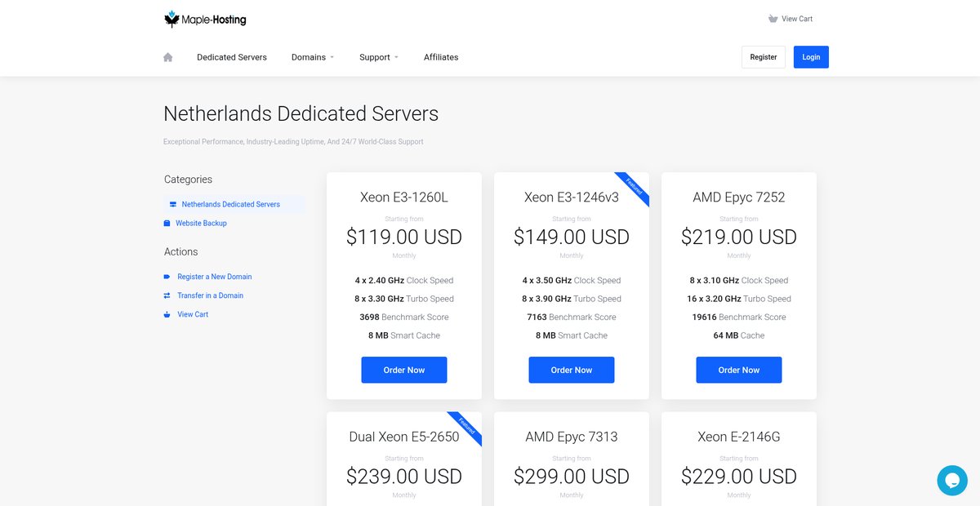This screenshot has height=506, width=980.
Task: Click the $219.00 USD price
Action: 739,237
